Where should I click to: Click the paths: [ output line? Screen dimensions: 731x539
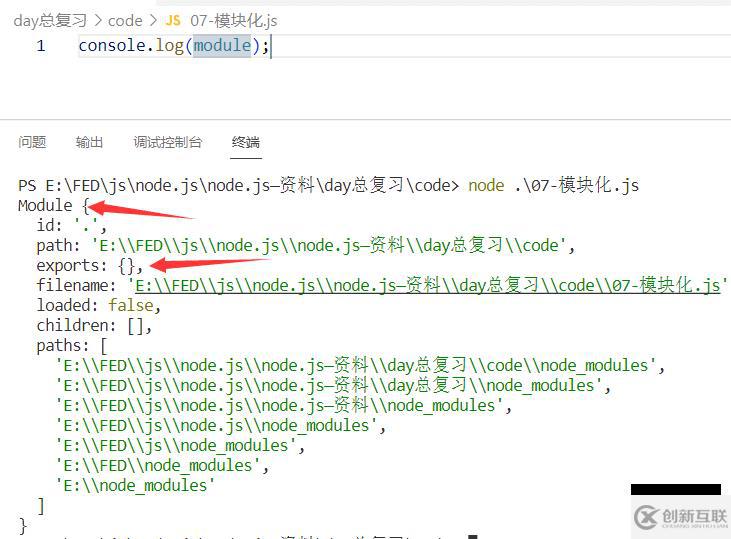tap(72, 346)
